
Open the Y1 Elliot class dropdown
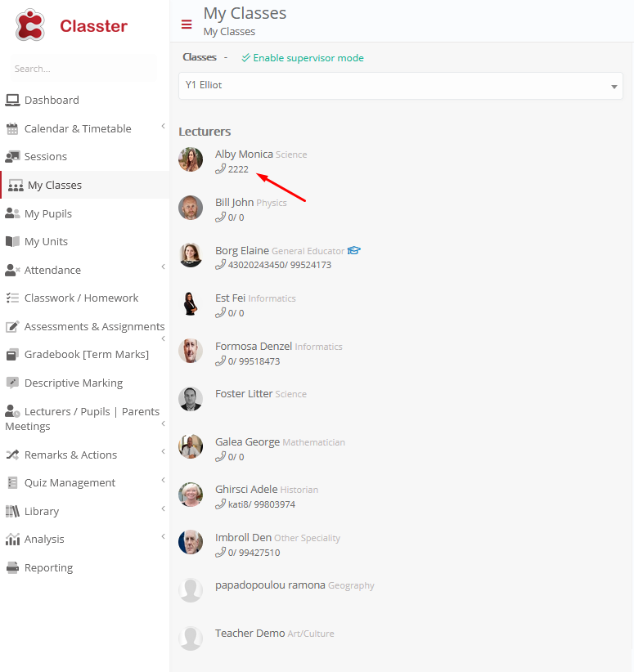[x=401, y=86]
